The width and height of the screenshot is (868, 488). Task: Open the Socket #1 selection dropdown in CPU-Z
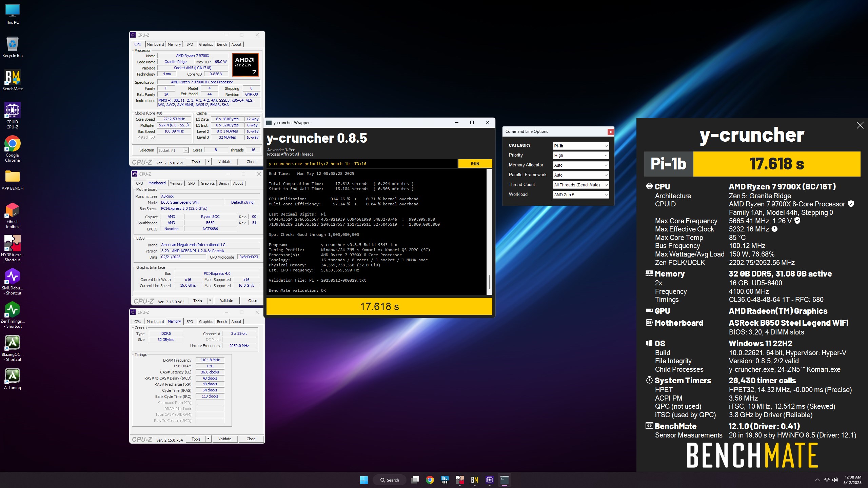point(173,150)
